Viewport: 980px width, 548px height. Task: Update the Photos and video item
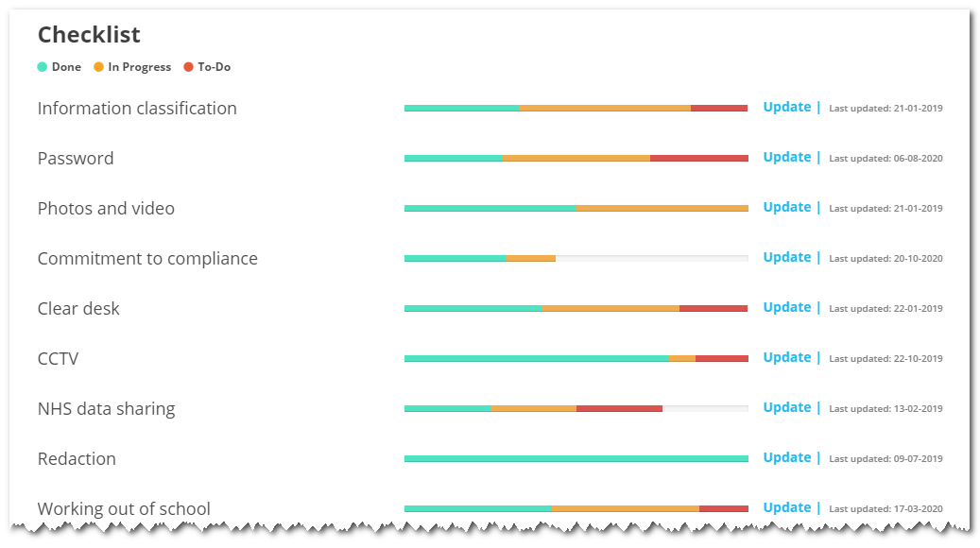787,207
